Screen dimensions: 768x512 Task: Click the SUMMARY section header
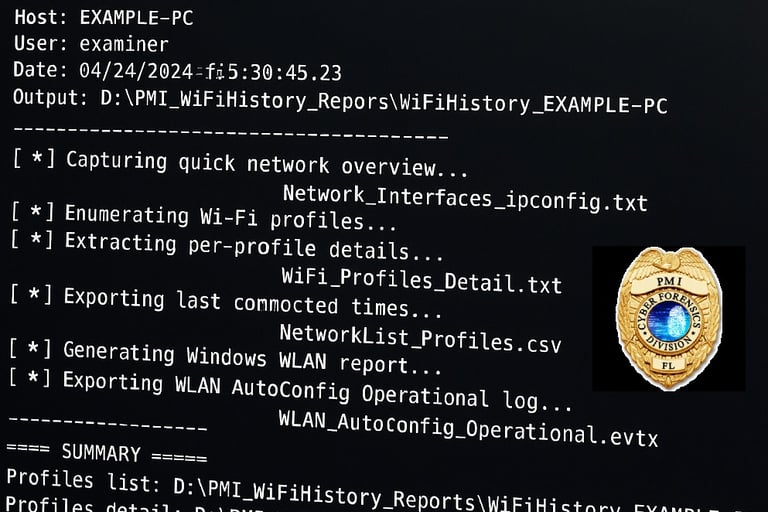point(107,453)
